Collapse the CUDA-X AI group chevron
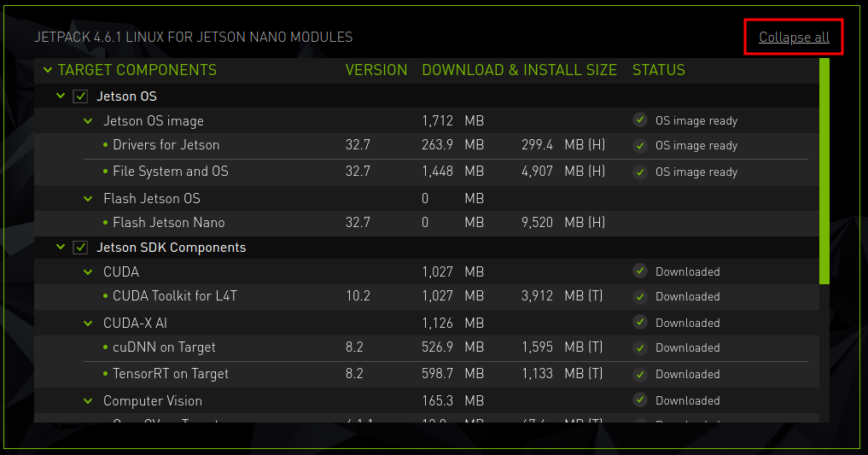The height and width of the screenshot is (455, 868). click(x=88, y=323)
